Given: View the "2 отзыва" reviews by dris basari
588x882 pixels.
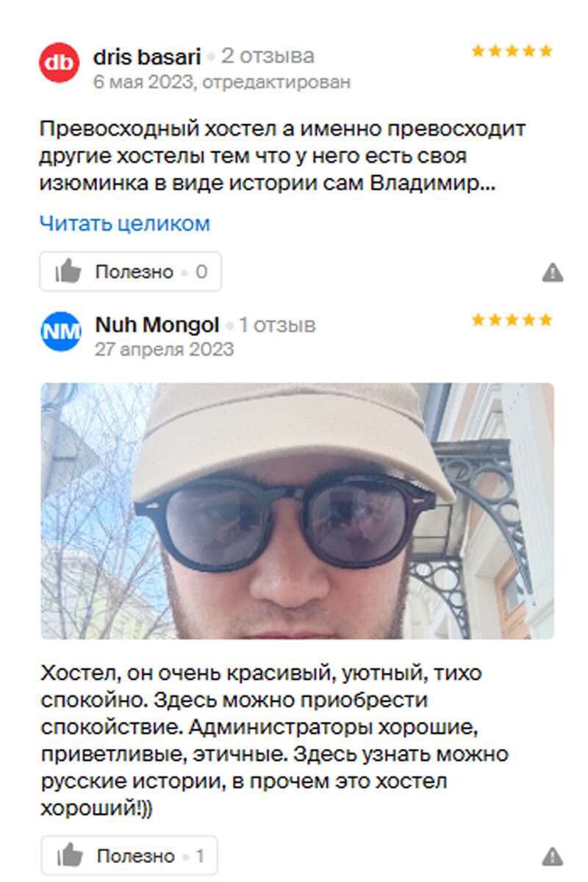Looking at the screenshot, I should coord(268,56).
